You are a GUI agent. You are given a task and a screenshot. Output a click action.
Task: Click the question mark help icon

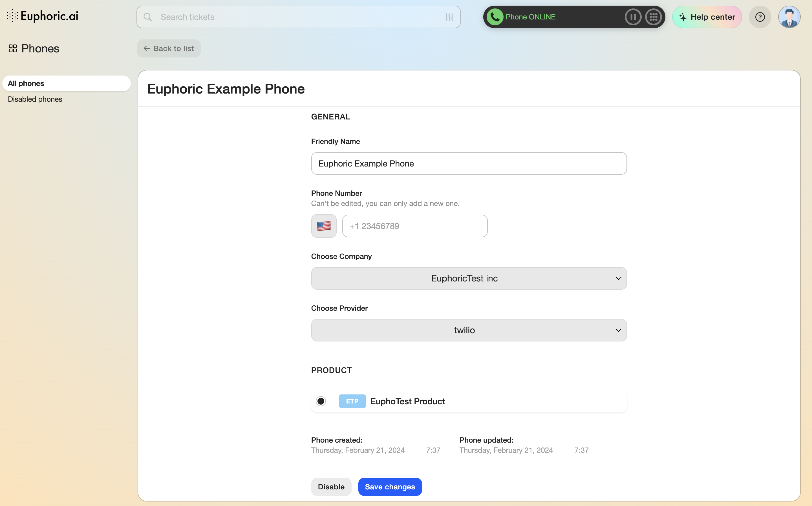[x=760, y=17]
